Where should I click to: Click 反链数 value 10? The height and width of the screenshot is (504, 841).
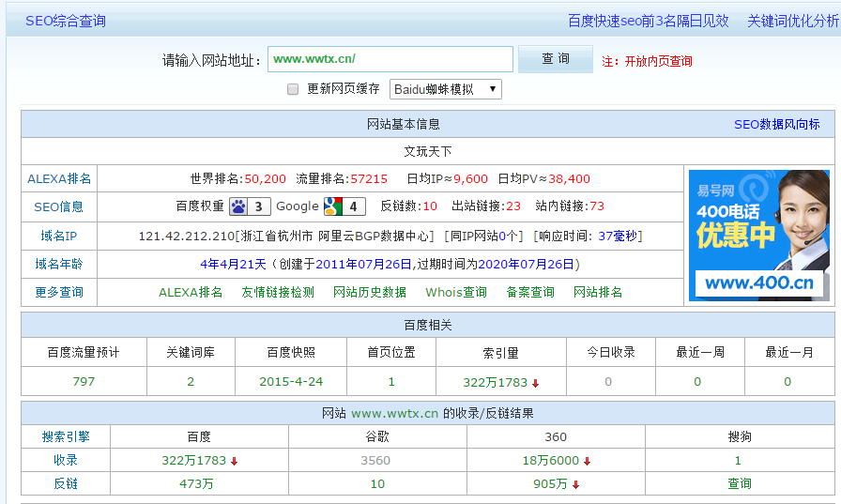(x=430, y=206)
